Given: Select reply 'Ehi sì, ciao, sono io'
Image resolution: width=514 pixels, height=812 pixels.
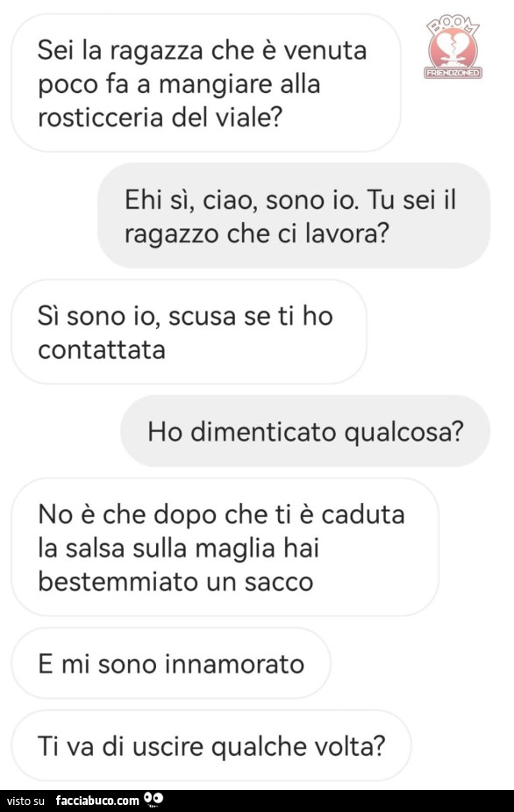Looking at the screenshot, I should click(x=294, y=215).
